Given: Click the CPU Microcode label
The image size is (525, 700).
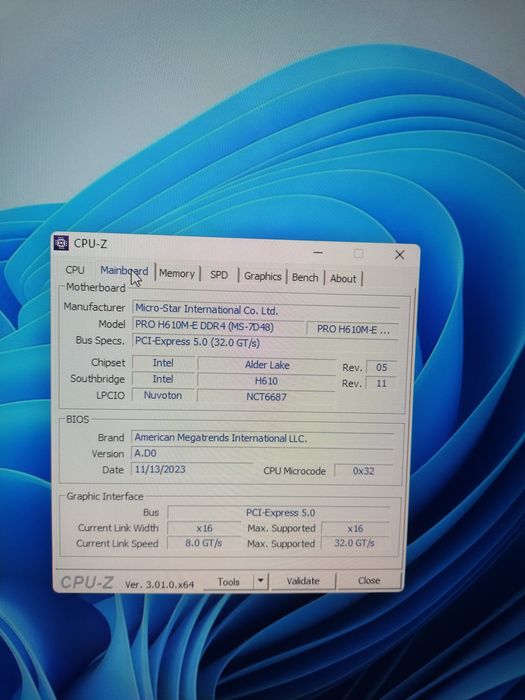Looking at the screenshot, I should pos(295,471).
